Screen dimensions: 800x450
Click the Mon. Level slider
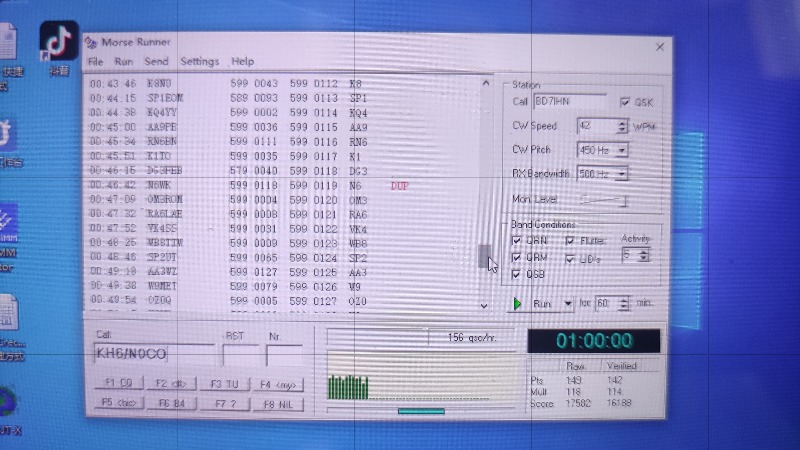pyautogui.click(x=603, y=200)
